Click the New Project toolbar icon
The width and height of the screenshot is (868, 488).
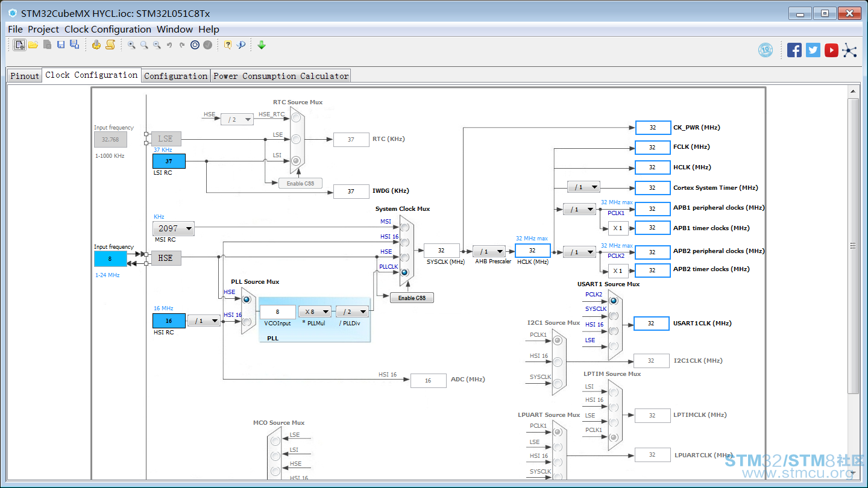point(20,45)
